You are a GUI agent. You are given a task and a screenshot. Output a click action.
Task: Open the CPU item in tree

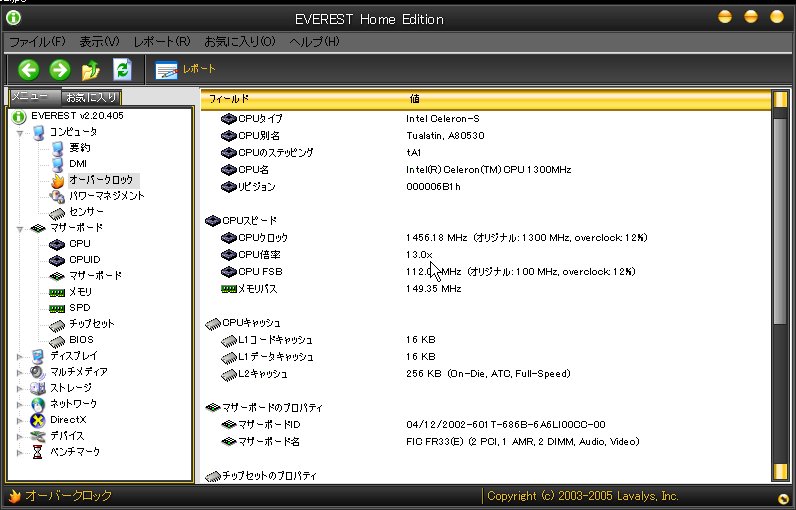80,244
